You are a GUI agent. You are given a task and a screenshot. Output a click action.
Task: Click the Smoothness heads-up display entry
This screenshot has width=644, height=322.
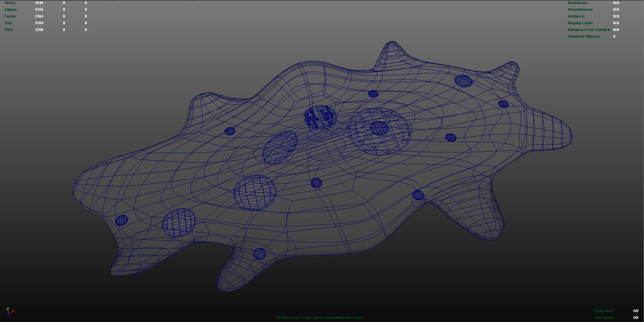click(x=580, y=9)
